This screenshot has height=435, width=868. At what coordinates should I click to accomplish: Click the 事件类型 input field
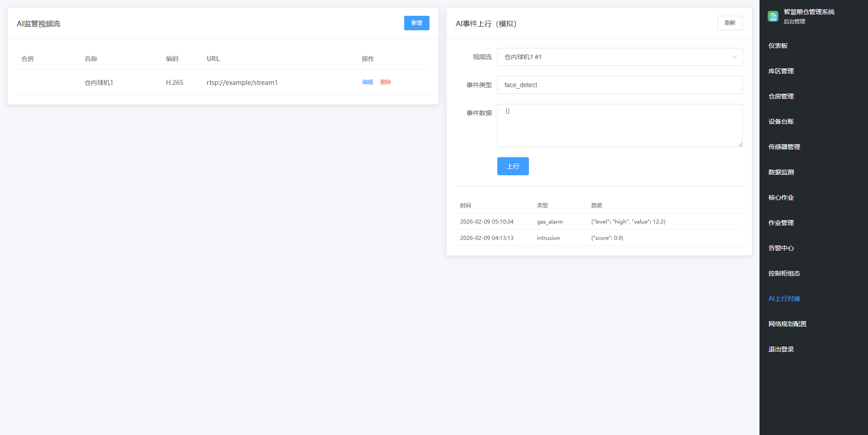point(619,85)
